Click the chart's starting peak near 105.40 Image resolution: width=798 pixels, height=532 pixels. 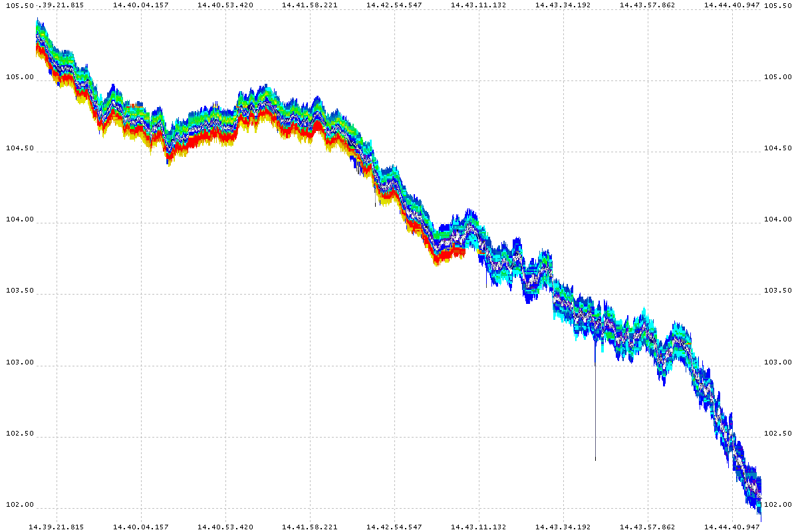(37, 20)
